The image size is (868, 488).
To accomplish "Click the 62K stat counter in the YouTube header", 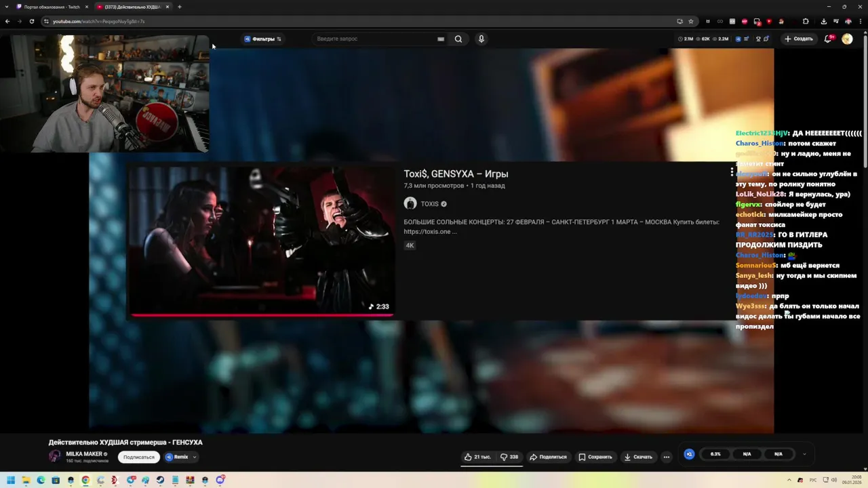I will coord(703,39).
